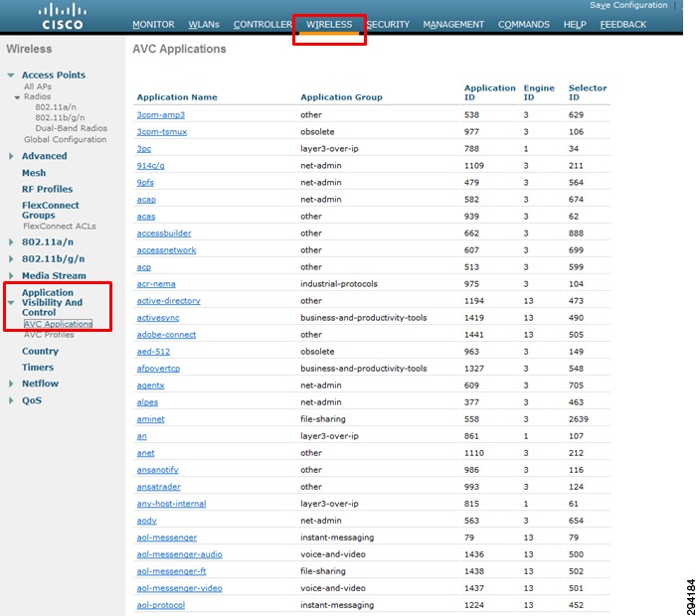Open the active-directory application link
696x616 pixels.
point(168,301)
